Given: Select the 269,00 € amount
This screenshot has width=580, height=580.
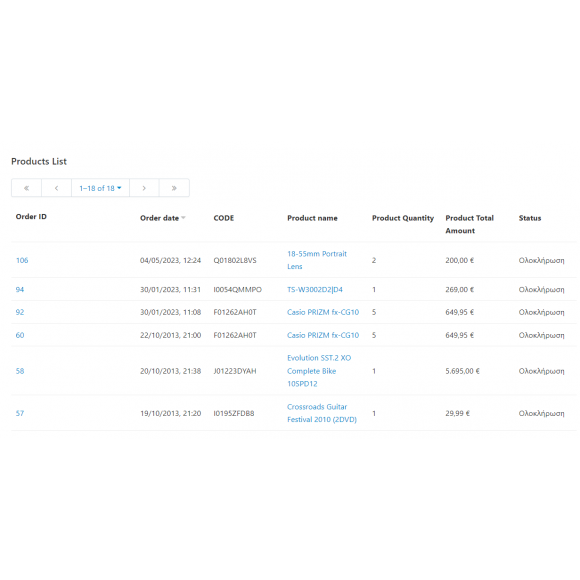Looking at the screenshot, I should click(x=459, y=289).
